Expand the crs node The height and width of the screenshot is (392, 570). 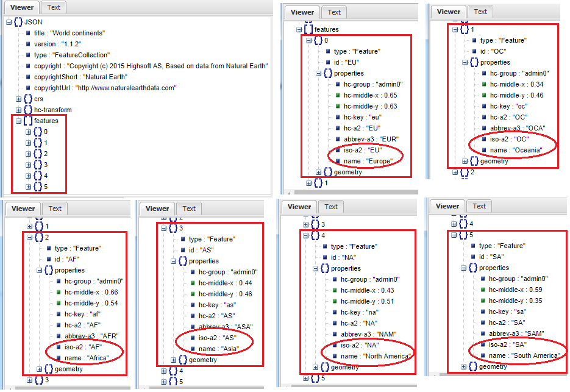click(19, 99)
